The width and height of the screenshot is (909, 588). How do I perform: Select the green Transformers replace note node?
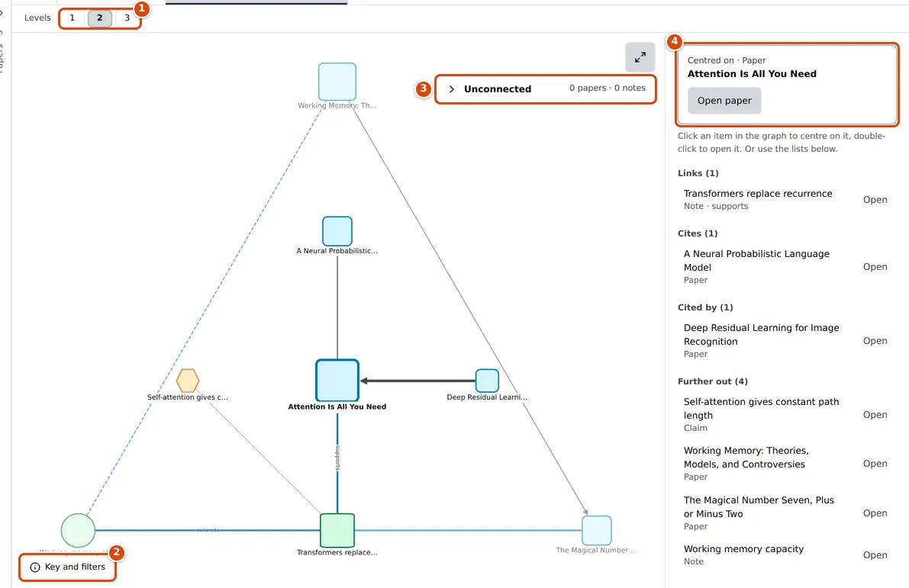[337, 530]
